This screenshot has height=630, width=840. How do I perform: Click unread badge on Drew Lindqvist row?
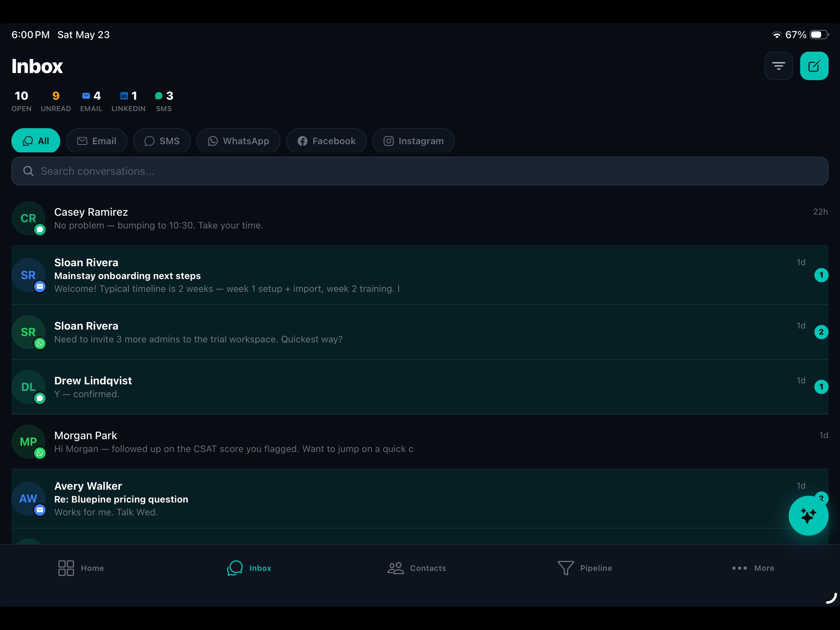pos(821,387)
